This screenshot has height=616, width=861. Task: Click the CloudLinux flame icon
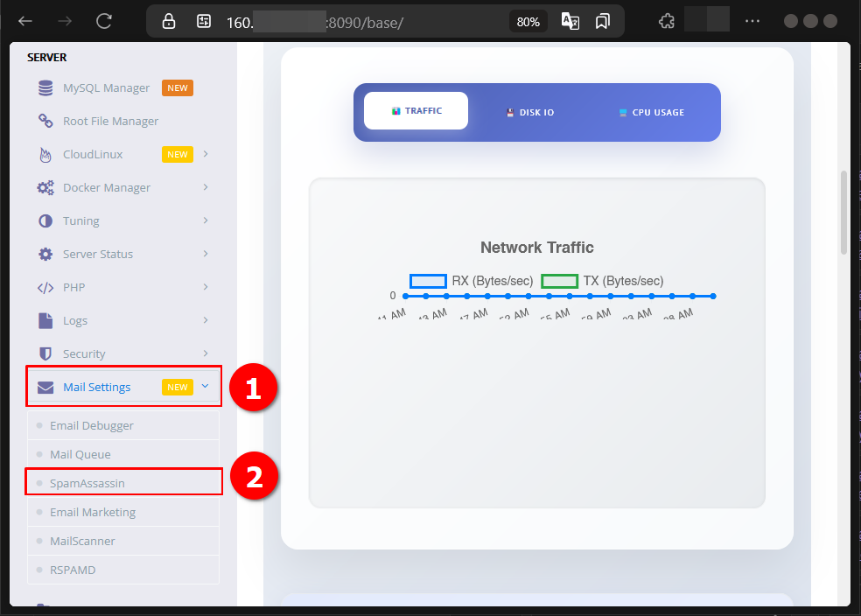pyautogui.click(x=45, y=155)
